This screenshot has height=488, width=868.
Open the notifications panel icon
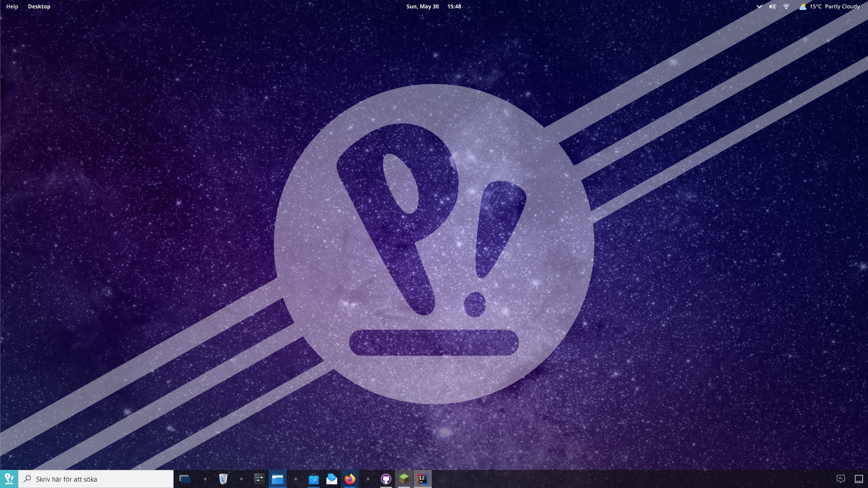tap(841, 479)
